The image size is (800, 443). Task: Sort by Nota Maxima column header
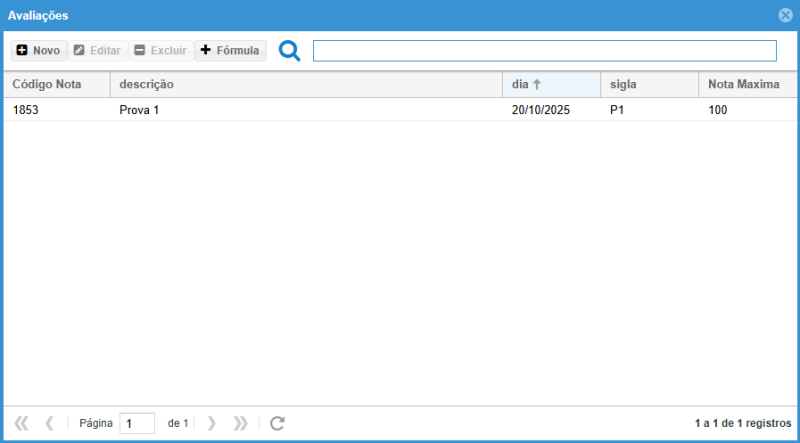coord(746,84)
